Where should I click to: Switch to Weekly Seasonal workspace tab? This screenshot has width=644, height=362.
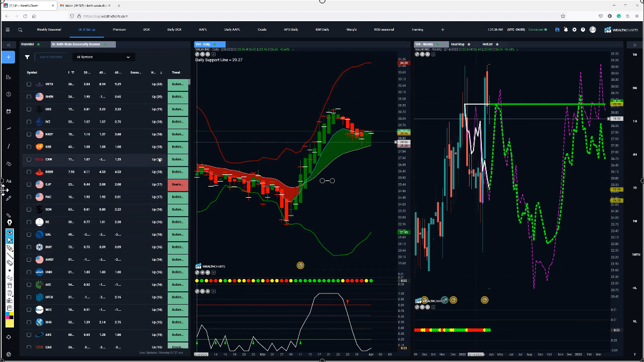tap(49, 30)
